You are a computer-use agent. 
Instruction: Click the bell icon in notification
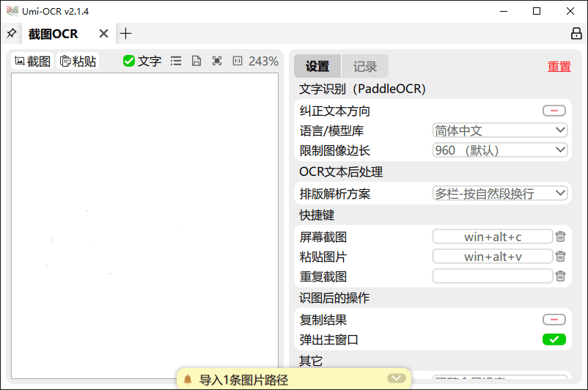[188, 380]
